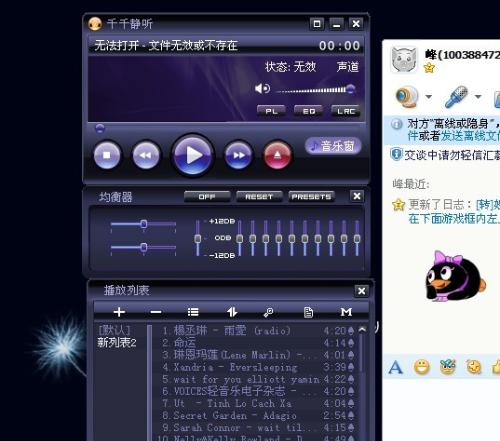Image resolution: width=500 pixels, height=441 pixels.
Task: Toggle the PL playlist panel
Action: 271,111
